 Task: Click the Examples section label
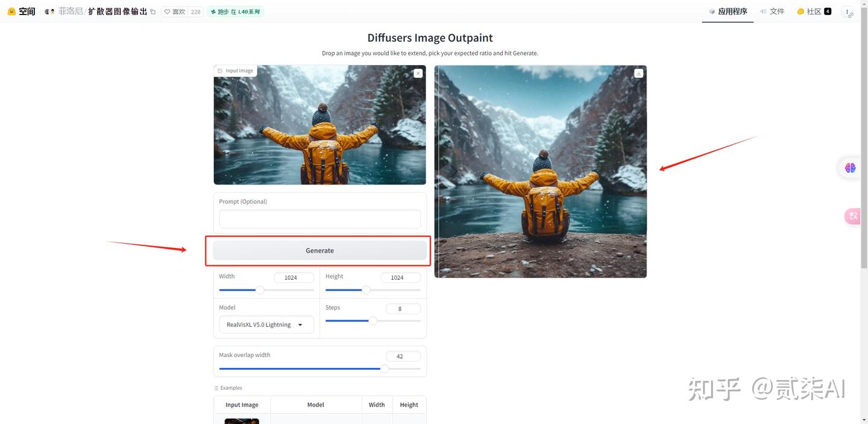[228, 388]
